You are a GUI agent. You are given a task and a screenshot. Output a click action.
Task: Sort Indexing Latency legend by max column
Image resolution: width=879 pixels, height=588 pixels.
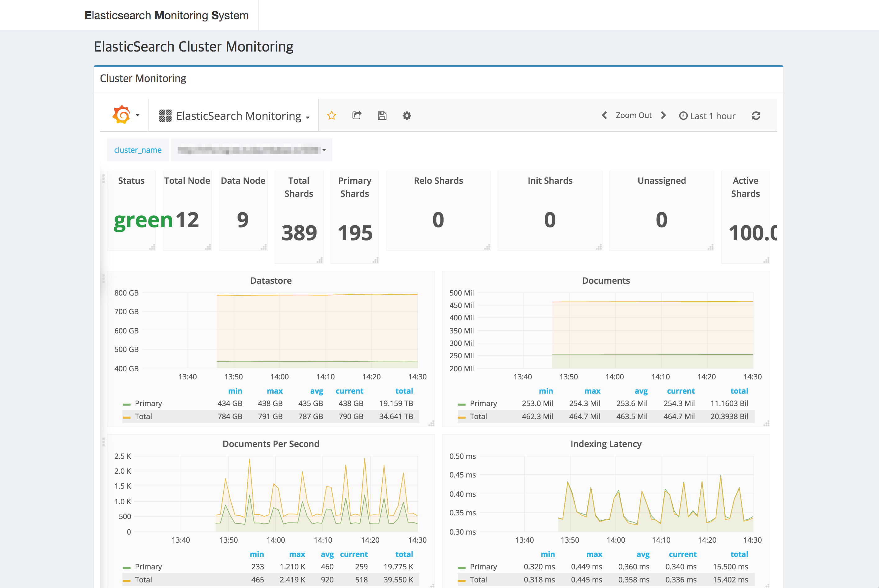point(594,554)
